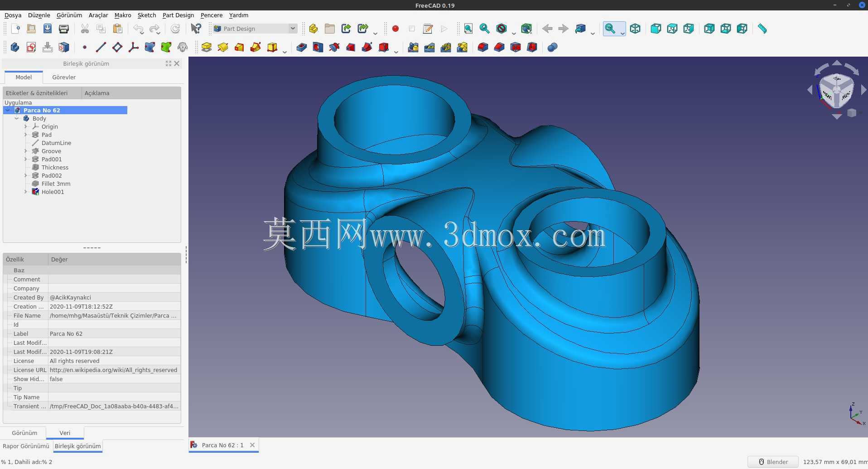Undock the Birleşik görünüm panel
The image size is (868, 469).
click(x=169, y=63)
